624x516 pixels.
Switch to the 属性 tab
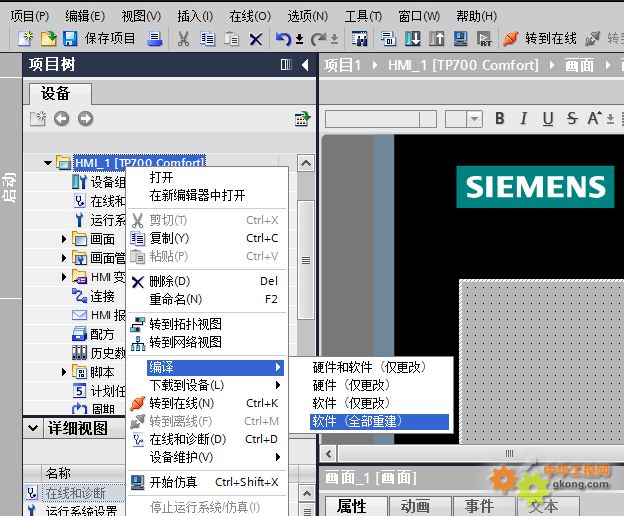pyautogui.click(x=356, y=506)
